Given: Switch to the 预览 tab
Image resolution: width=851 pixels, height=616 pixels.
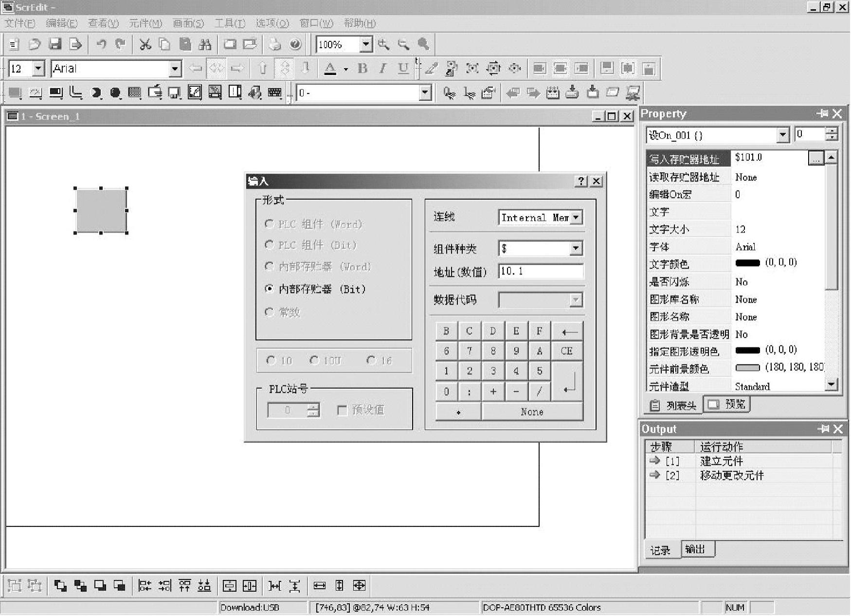Looking at the screenshot, I should point(727,404).
